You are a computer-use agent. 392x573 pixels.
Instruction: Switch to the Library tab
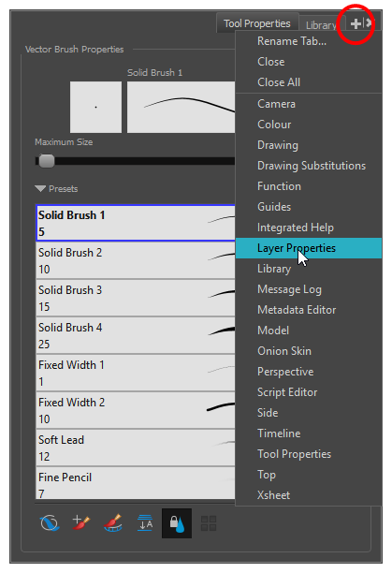pyautogui.click(x=321, y=25)
